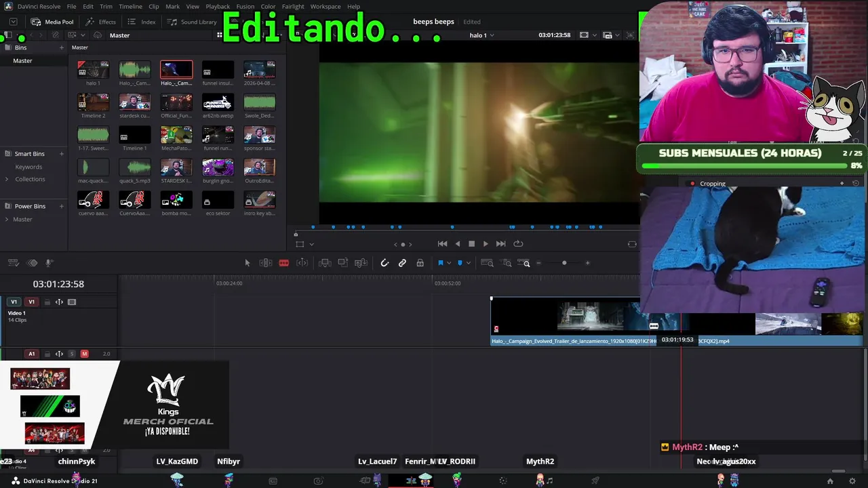The height and width of the screenshot is (488, 868).
Task: Solo the A1 audio track
Action: 72,354
